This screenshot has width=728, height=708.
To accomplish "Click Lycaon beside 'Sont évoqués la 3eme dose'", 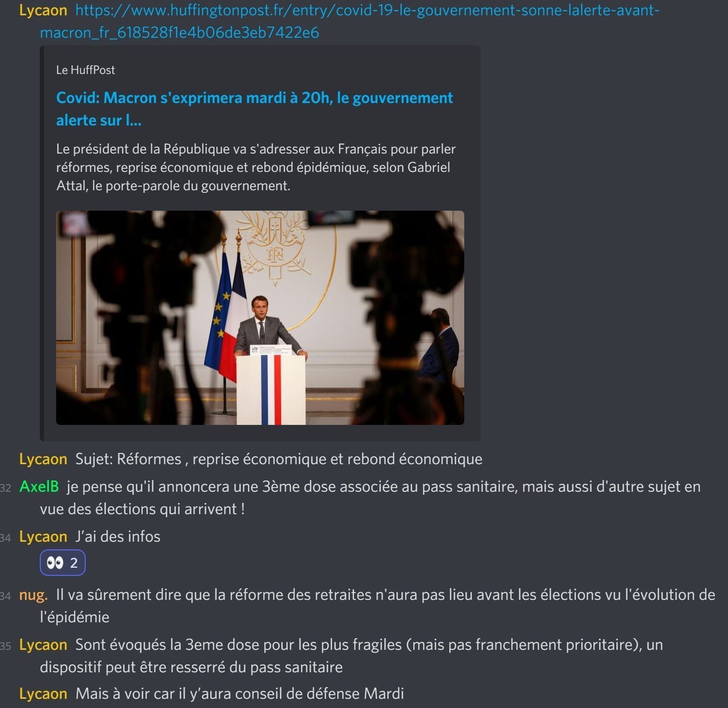I will click(x=43, y=645).
